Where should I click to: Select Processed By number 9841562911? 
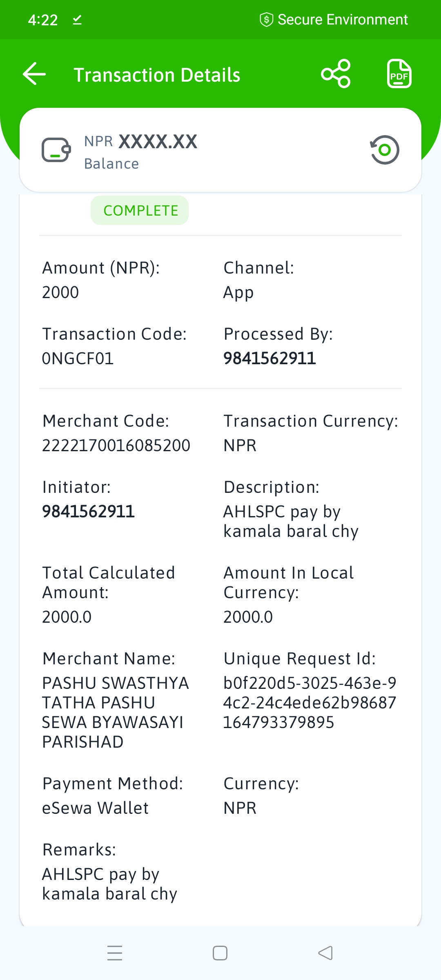point(269,359)
